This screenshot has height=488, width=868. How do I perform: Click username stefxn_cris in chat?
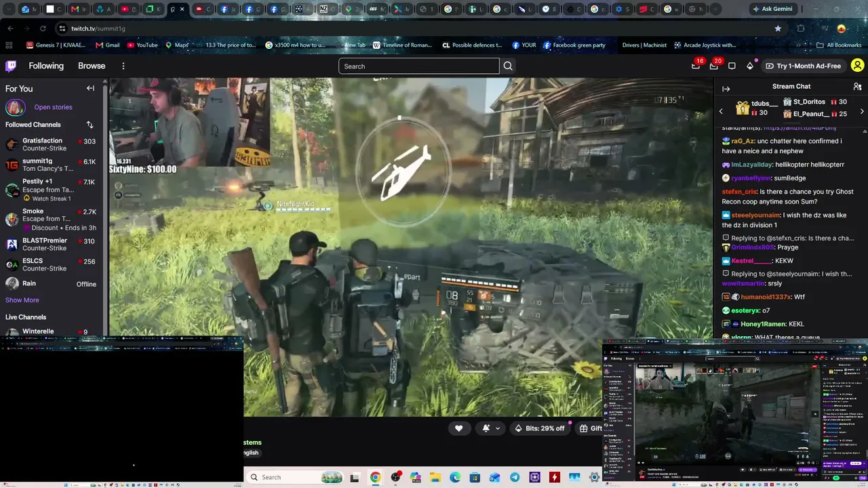739,192
